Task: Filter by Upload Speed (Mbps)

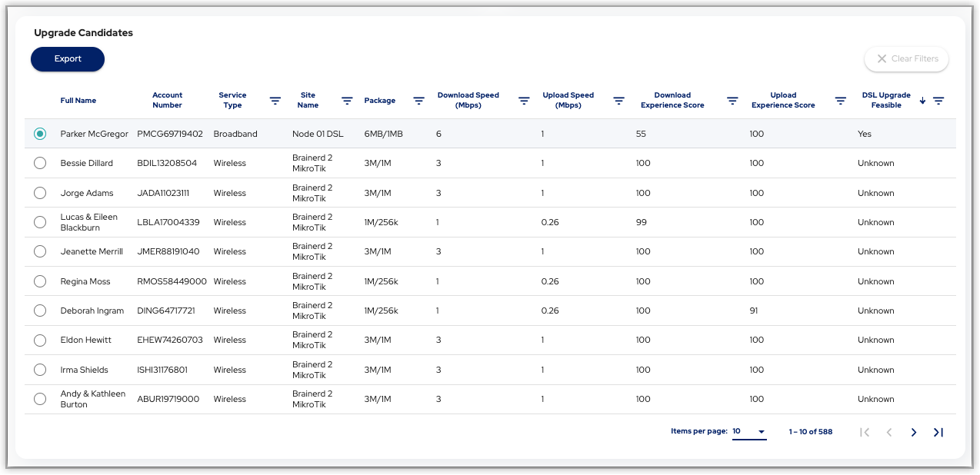Action: click(x=618, y=101)
